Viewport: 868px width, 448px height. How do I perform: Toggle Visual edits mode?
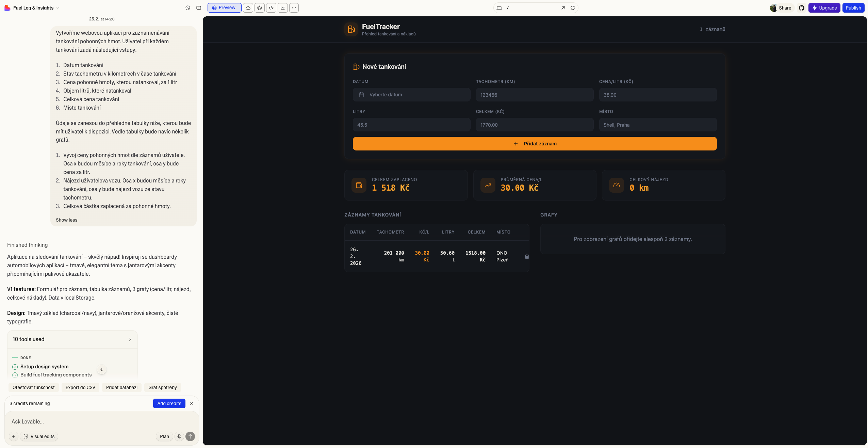pos(39,436)
